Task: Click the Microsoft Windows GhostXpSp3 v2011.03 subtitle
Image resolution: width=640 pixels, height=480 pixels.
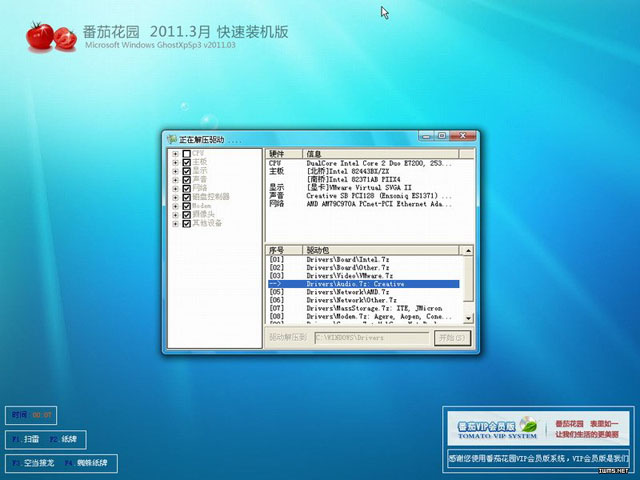Action: pos(160,45)
